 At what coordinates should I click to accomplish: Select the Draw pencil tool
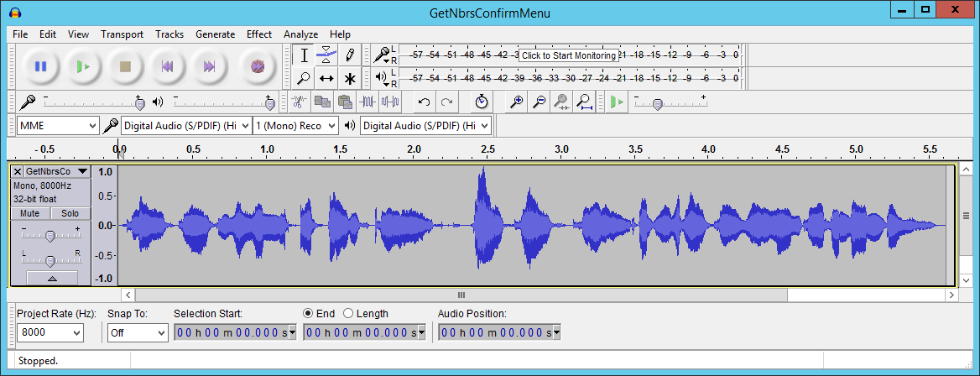point(349,55)
